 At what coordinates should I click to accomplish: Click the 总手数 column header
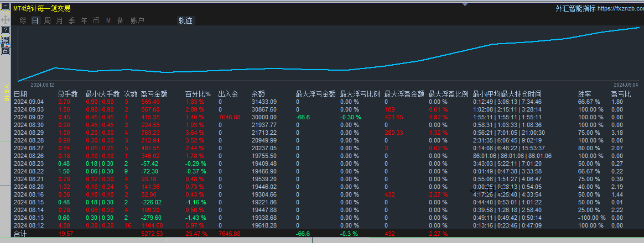pos(67,94)
